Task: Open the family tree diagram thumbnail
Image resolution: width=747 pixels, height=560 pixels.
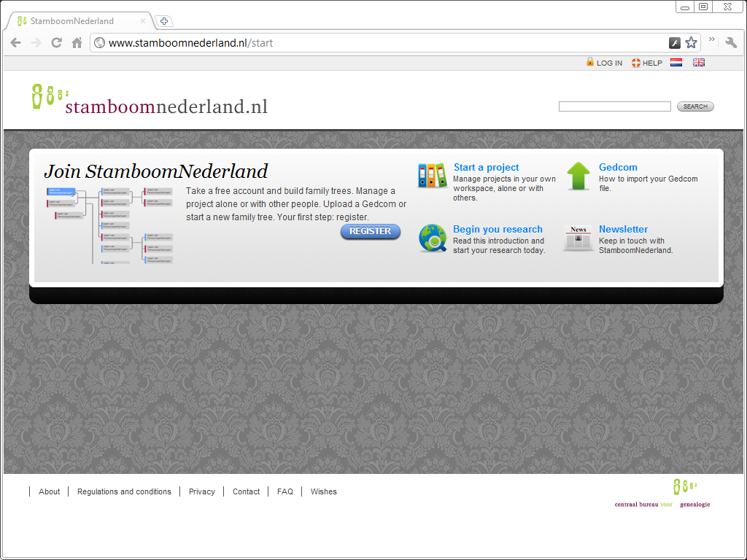Action: (109, 225)
